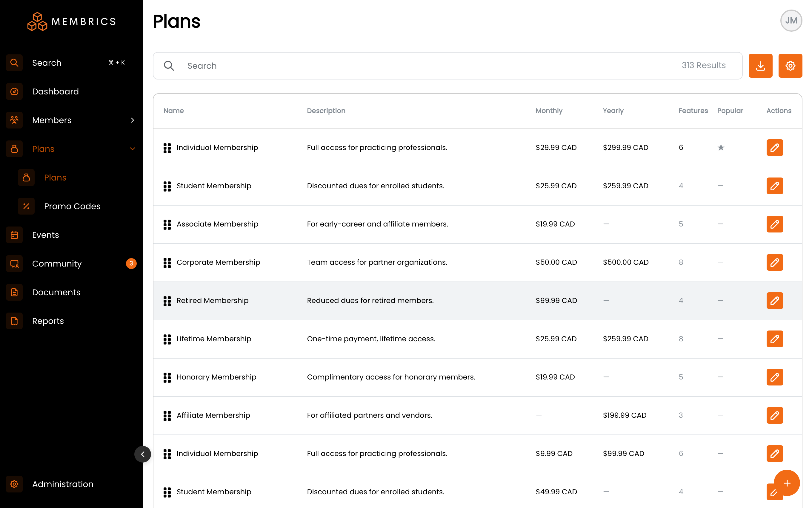Open Administration settings gear icon
This screenshot has height=508, width=812.
click(x=14, y=484)
